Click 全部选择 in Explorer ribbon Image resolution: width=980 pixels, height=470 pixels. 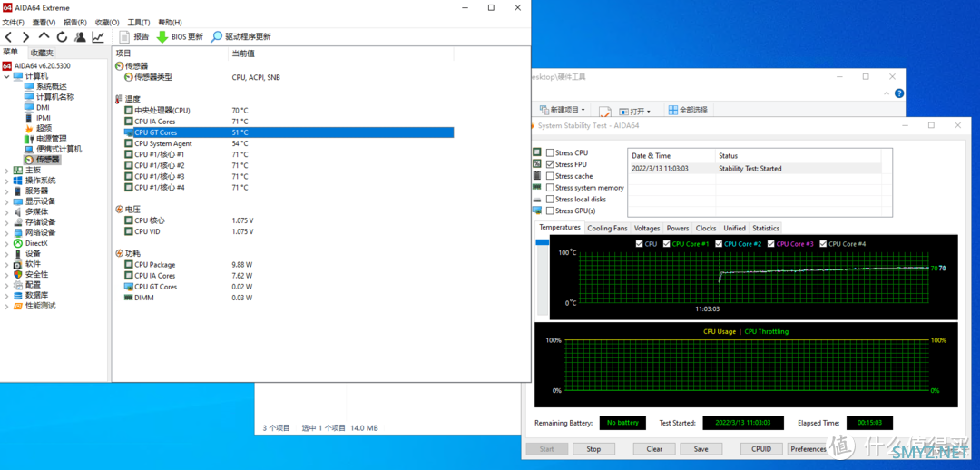[688, 110]
